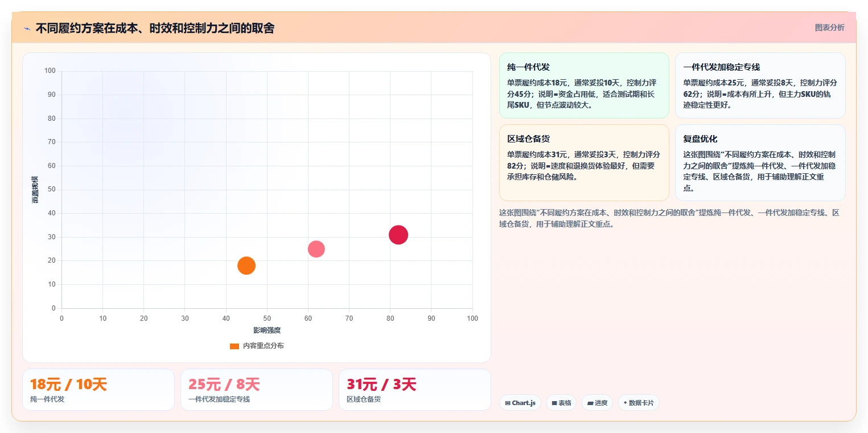Select the orange 纯一件代发 bubble on chart
The image size is (868, 433).
(x=246, y=265)
